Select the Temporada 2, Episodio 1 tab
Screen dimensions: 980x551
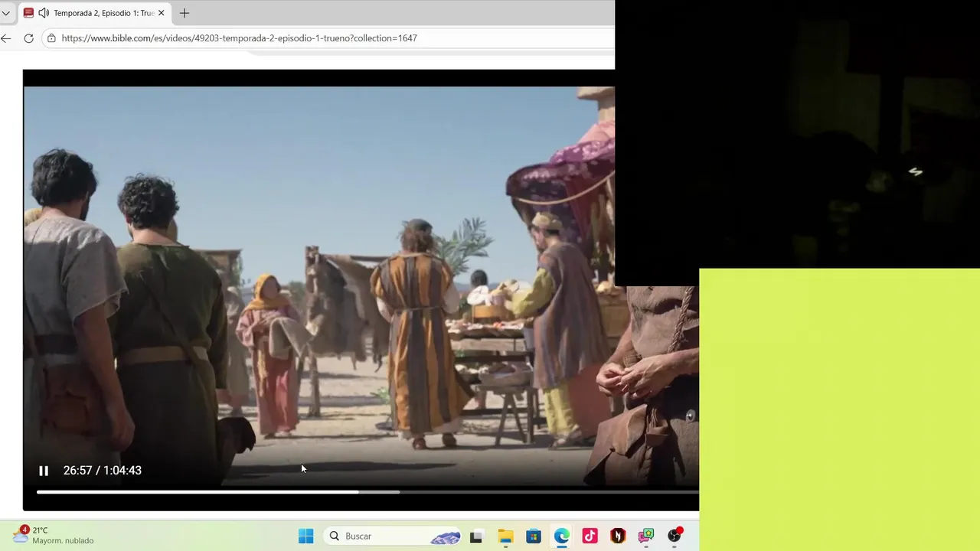[x=94, y=13]
